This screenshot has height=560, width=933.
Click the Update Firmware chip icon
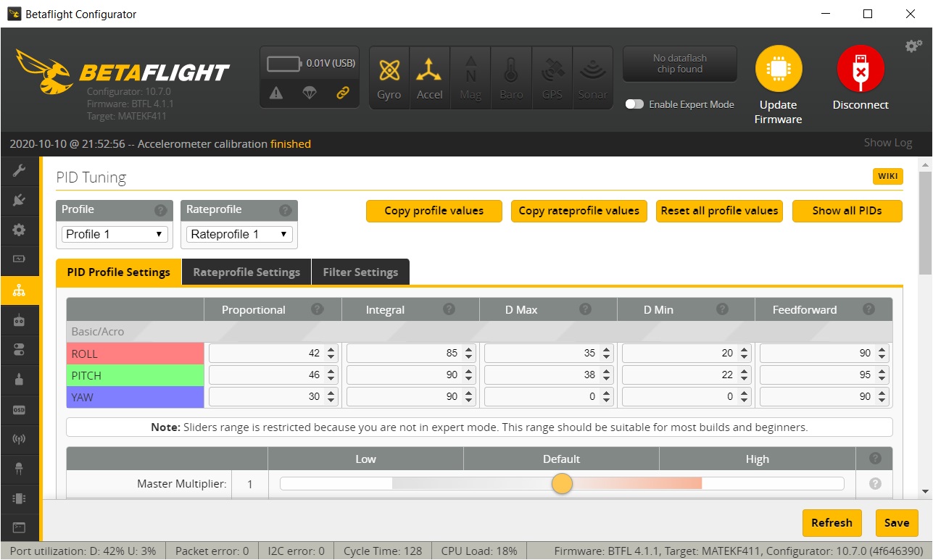point(779,70)
